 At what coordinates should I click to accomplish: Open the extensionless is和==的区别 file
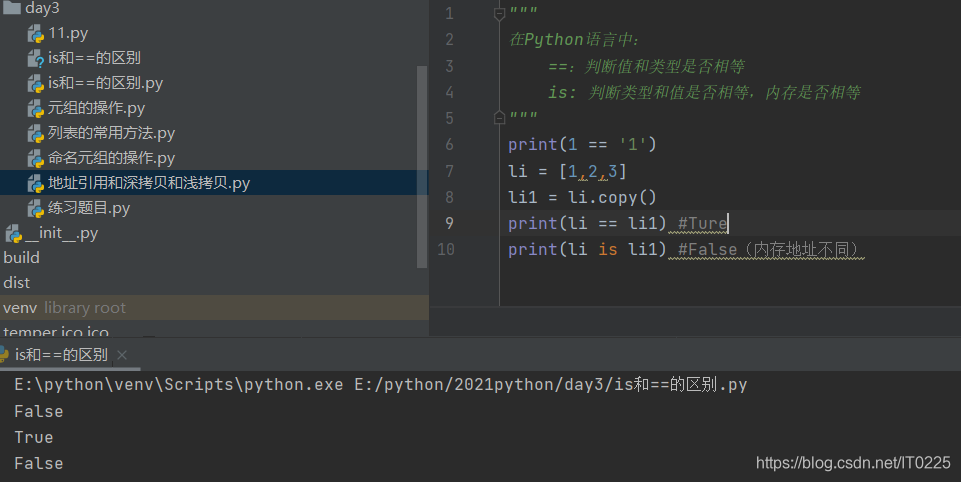coord(94,58)
